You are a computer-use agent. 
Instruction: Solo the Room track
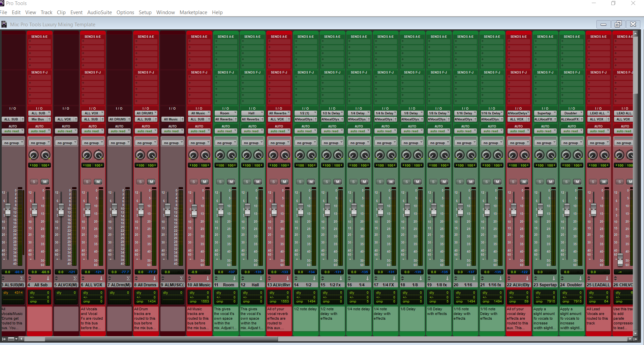pyautogui.click(x=220, y=182)
